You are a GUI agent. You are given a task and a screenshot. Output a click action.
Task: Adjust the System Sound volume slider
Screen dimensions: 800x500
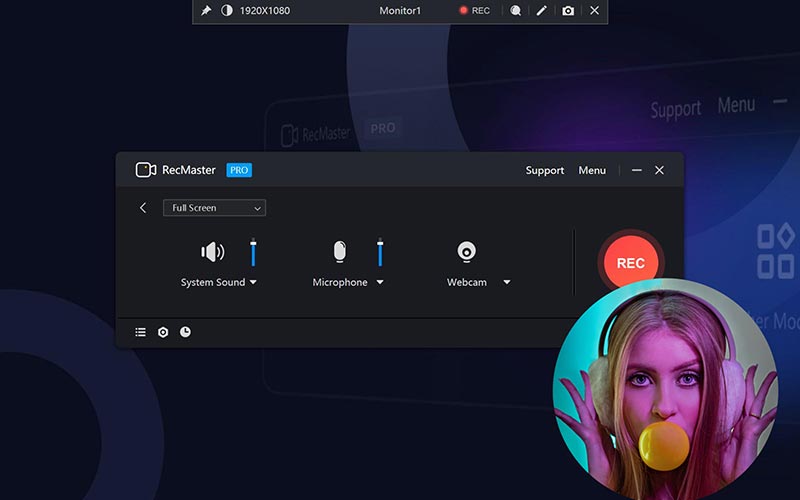coord(253,252)
